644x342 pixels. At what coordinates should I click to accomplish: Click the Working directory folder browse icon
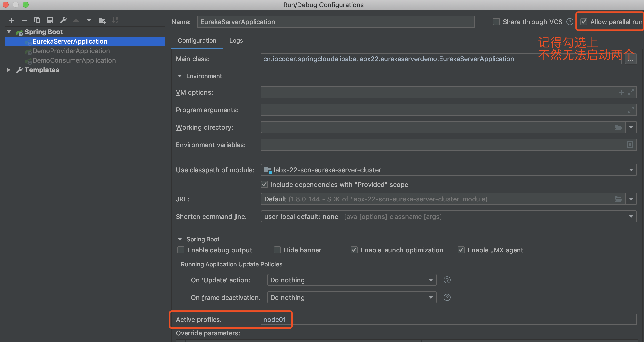click(618, 127)
